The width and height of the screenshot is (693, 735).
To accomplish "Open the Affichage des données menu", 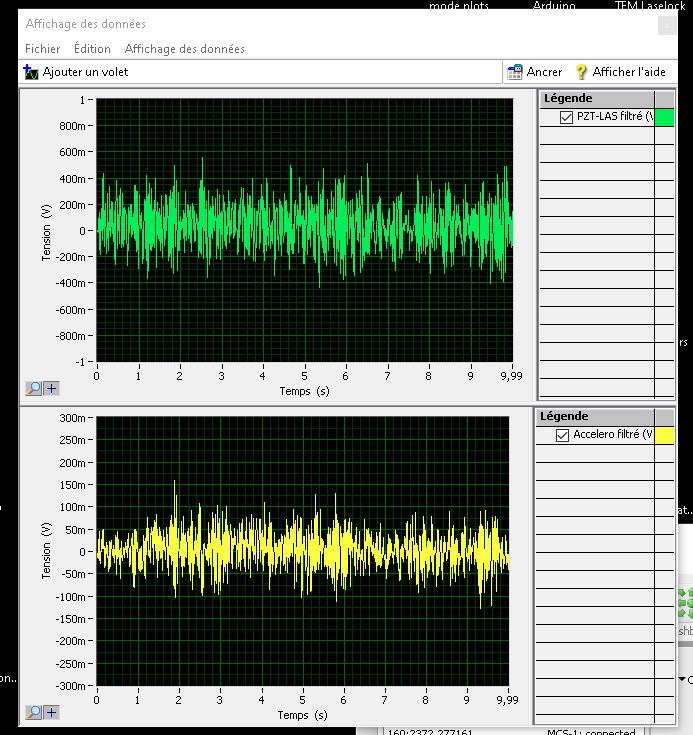I will pyautogui.click(x=184, y=49).
